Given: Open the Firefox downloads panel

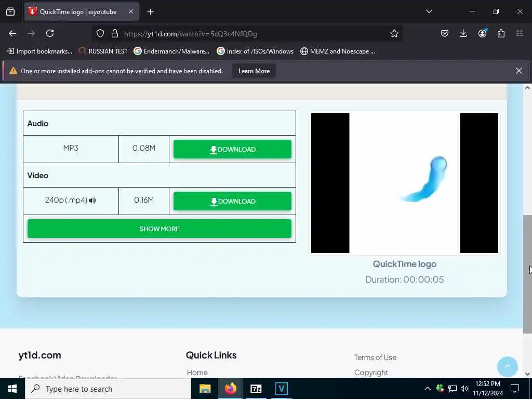Looking at the screenshot, I should click(x=463, y=33).
